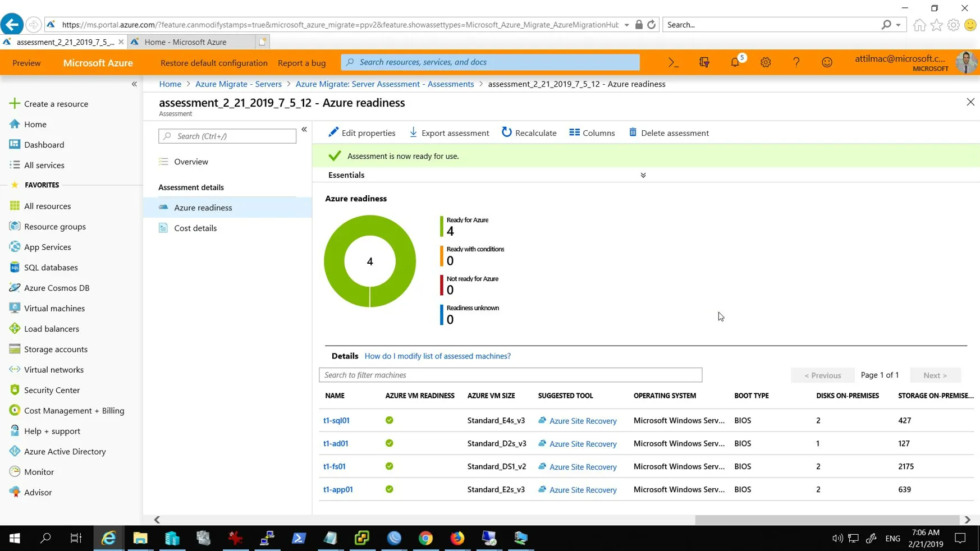The height and width of the screenshot is (551, 980).
Task: Open All services in the sidebar
Action: 44,165
